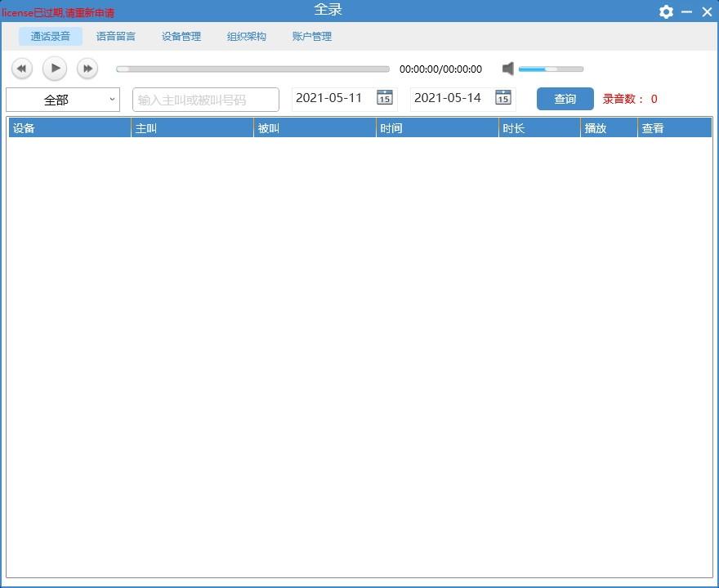719x588 pixels.
Task: Focus the caller or callee number input
Action: pyautogui.click(x=205, y=100)
